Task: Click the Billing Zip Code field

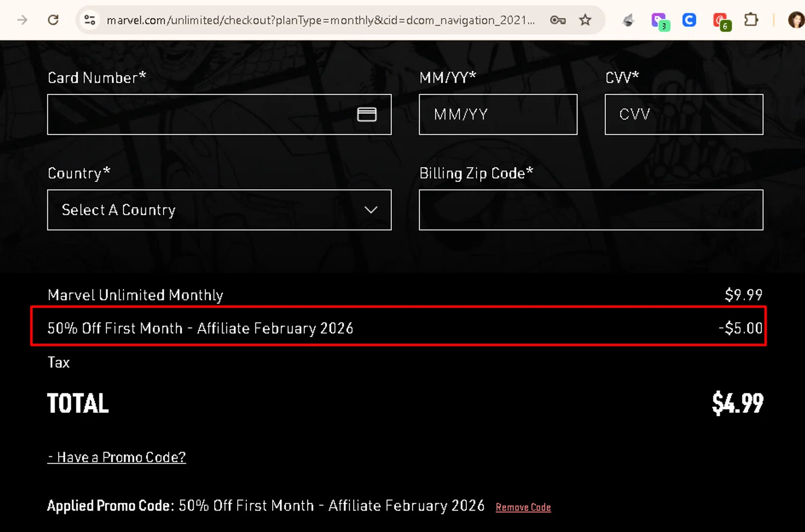Action: (x=591, y=210)
